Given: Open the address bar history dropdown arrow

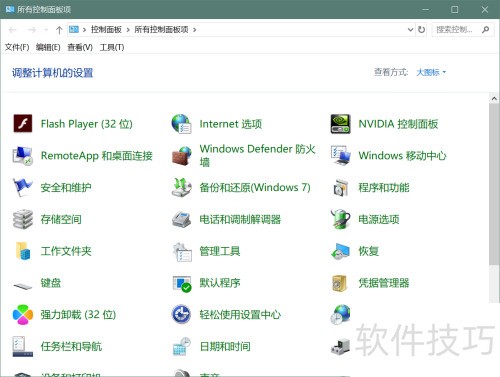Looking at the screenshot, I should (410, 30).
